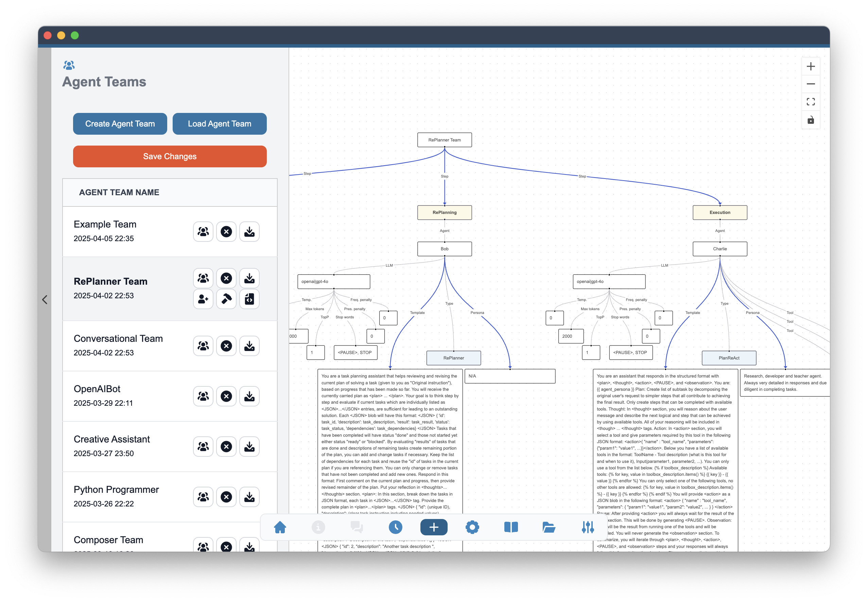Click the RePlanning step node in graph
Screen dimensions: 868x602
click(444, 212)
